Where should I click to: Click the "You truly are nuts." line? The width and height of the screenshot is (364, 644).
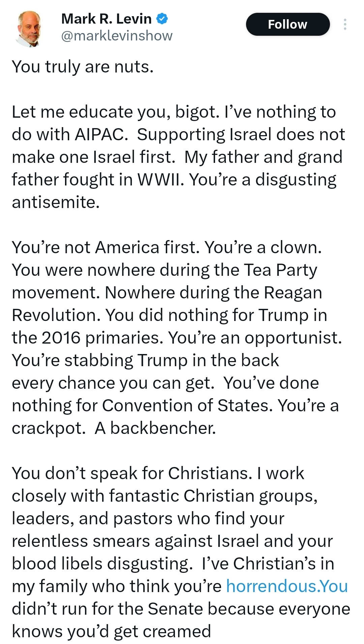tap(83, 67)
